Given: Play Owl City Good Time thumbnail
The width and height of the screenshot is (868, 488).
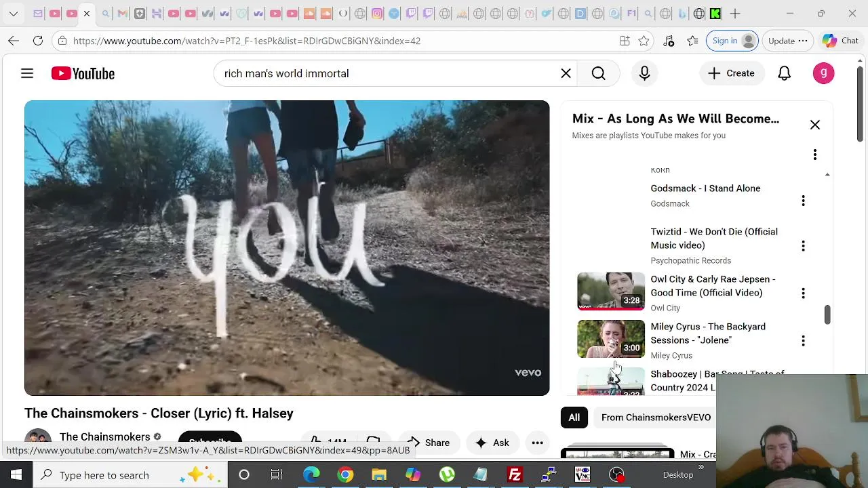Looking at the screenshot, I should pyautogui.click(x=610, y=291).
